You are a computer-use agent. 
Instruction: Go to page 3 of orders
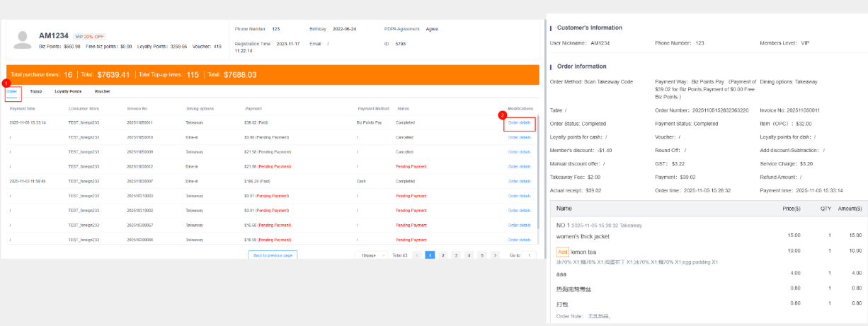tap(455, 255)
